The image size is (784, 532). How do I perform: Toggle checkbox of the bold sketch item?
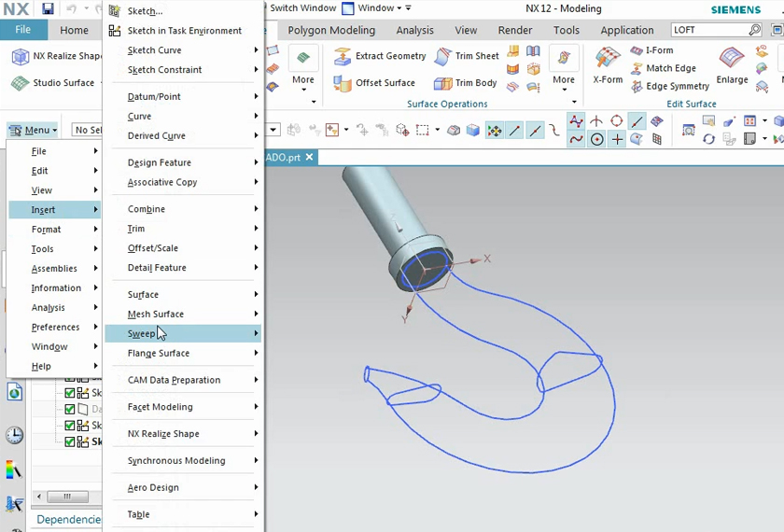point(70,441)
